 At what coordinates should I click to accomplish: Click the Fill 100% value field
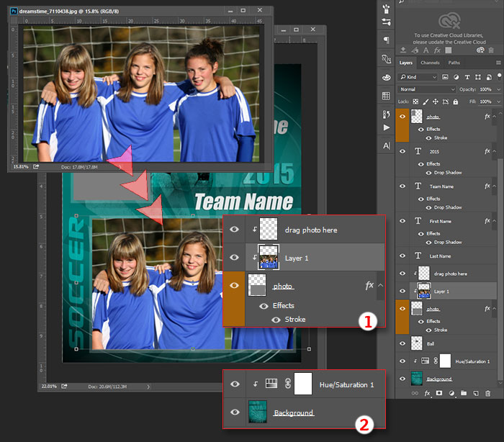point(486,102)
